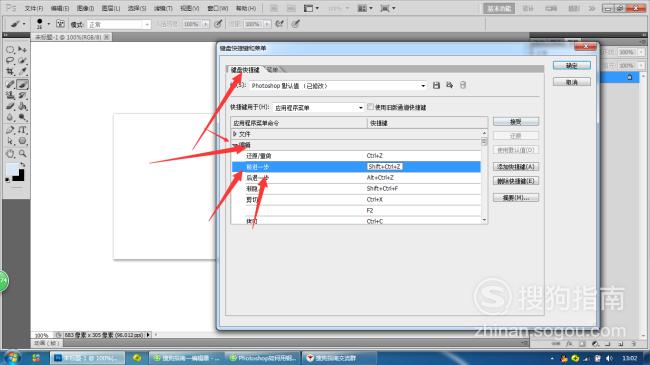Switch to the 菜单 tab in dialog
Screen dimensions: 650x365
(273, 70)
